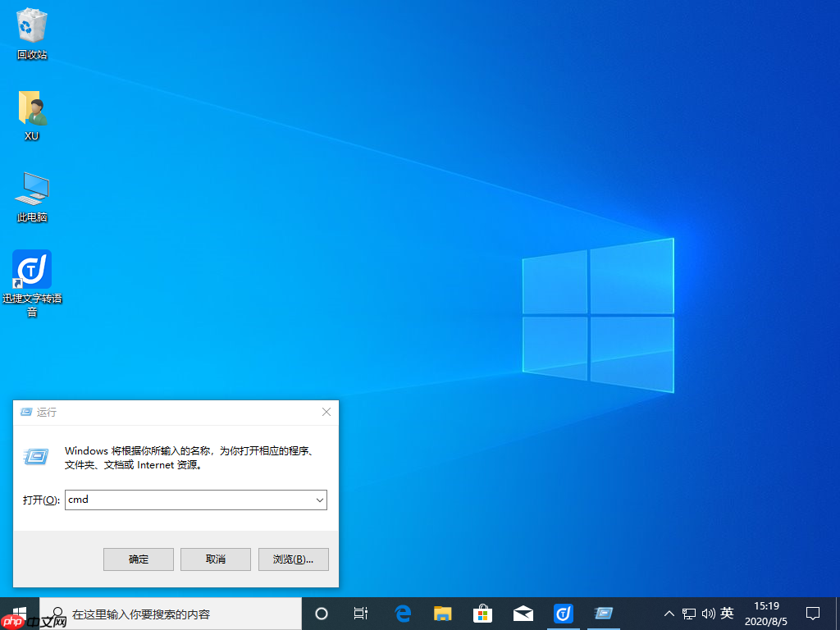
Task: Click the volume speaker tray icon
Action: (708, 614)
